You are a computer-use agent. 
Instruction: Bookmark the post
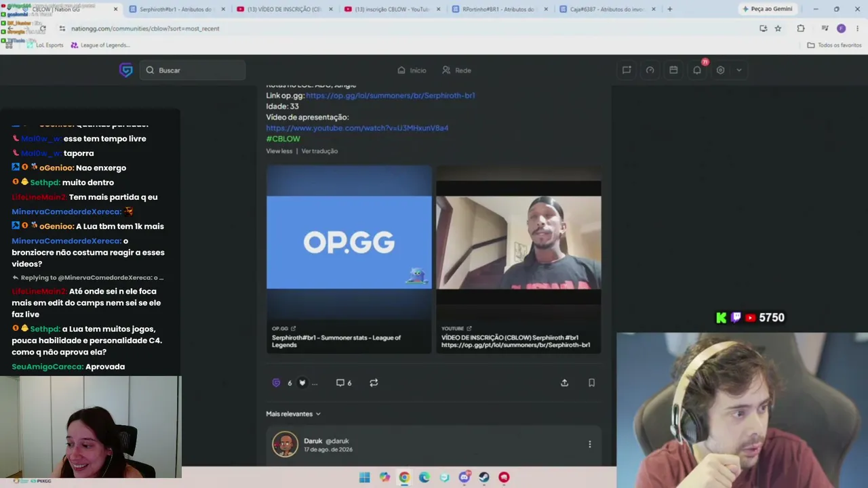pos(591,383)
